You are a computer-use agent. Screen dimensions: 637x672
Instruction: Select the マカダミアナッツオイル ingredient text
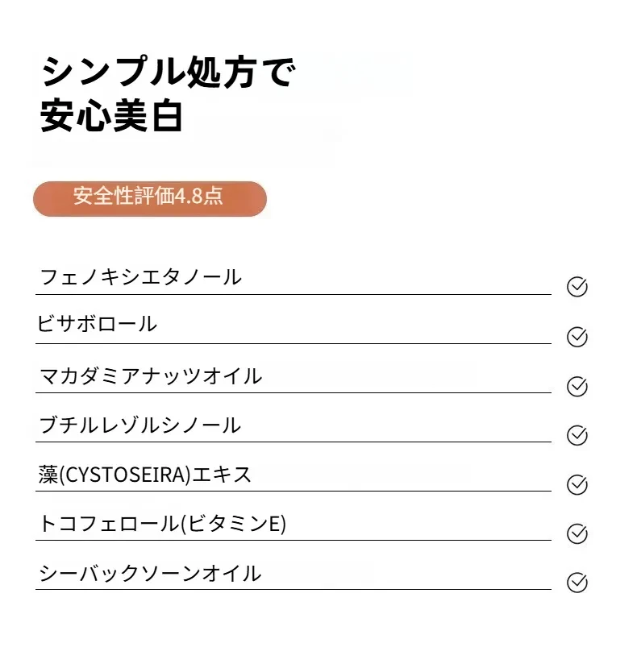pyautogui.click(x=151, y=375)
